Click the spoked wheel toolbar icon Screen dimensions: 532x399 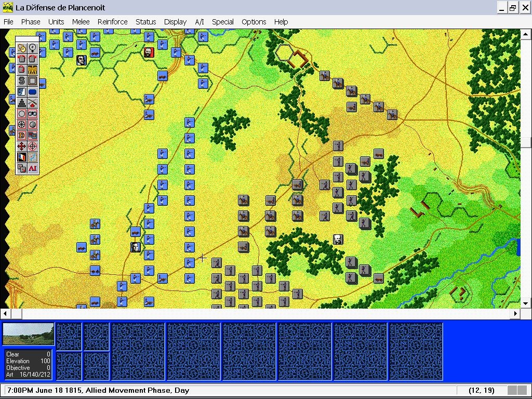coord(22,125)
